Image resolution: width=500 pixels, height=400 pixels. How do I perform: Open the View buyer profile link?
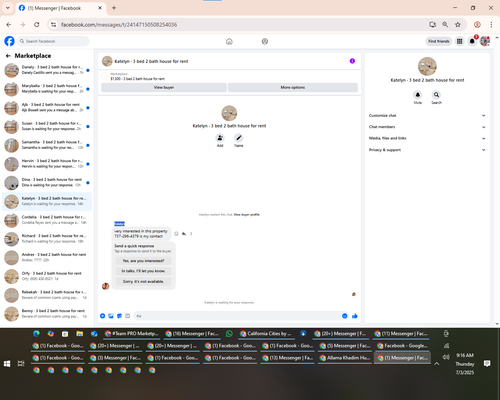pyautogui.click(x=247, y=215)
